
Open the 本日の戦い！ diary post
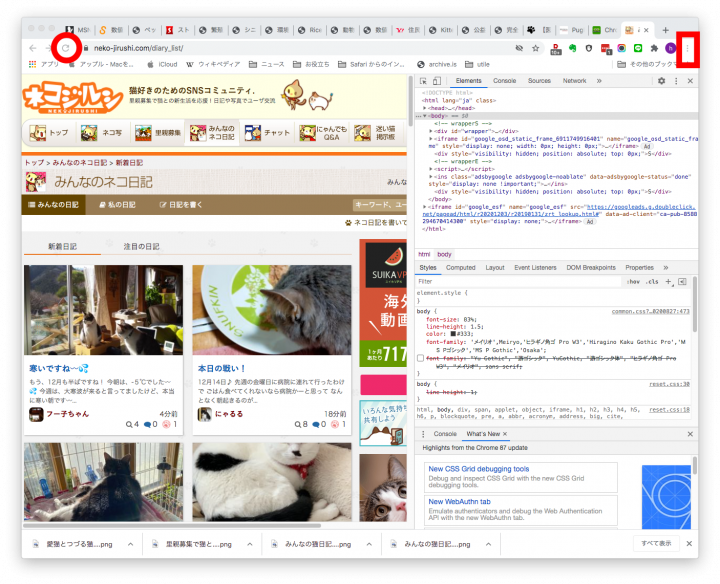click(x=222, y=368)
